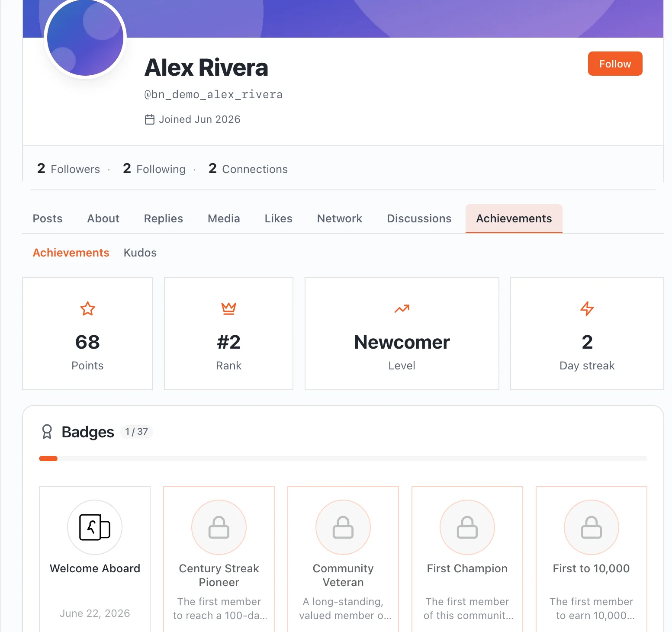Click the Day streak label

587,366
